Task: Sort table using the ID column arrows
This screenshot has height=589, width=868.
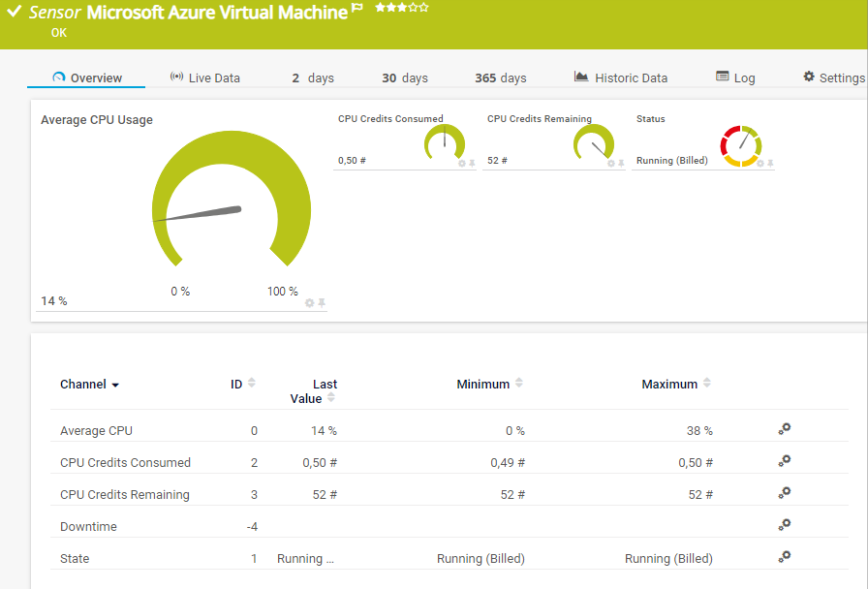Action: [x=252, y=384]
